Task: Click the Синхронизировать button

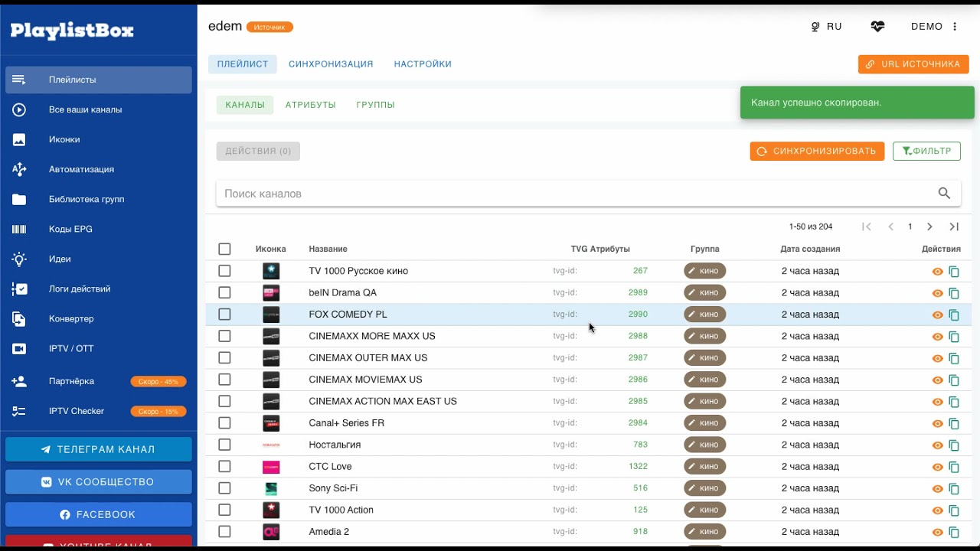Action: (817, 151)
